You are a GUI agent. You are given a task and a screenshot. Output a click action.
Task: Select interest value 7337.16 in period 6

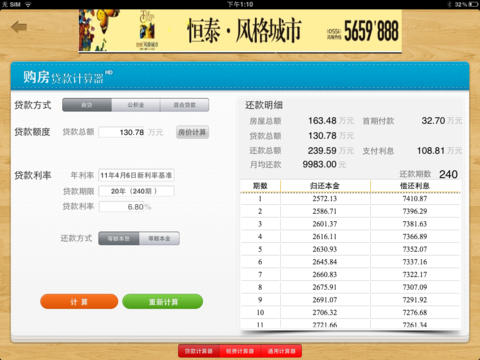click(415, 262)
